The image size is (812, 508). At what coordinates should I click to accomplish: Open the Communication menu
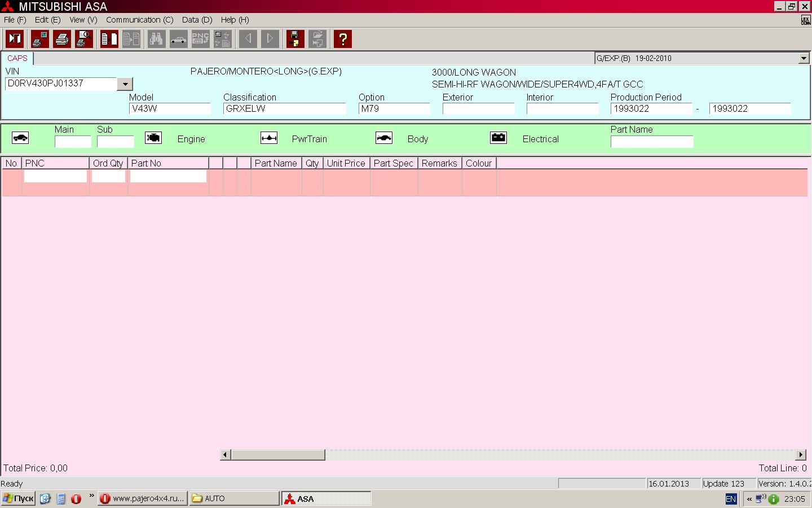click(139, 20)
